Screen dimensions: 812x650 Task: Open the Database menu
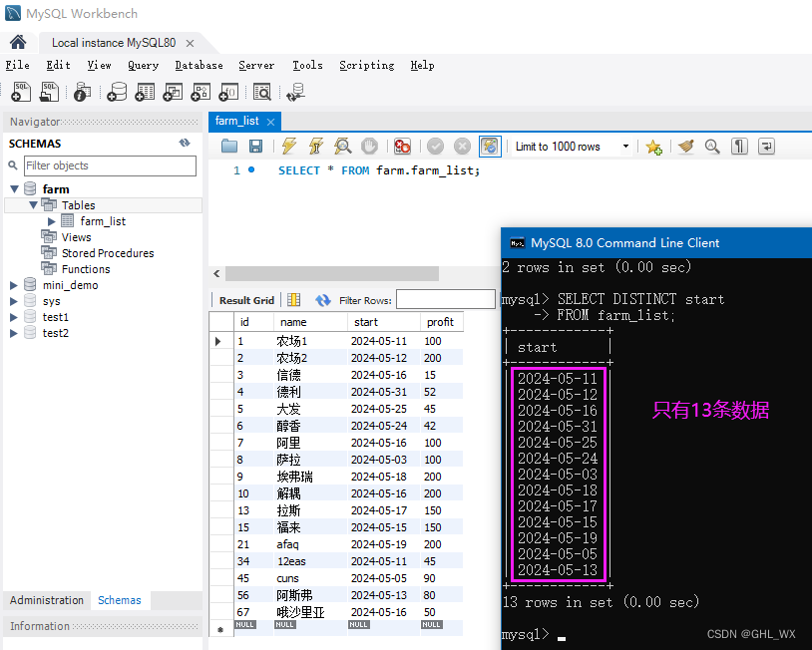[x=199, y=65]
